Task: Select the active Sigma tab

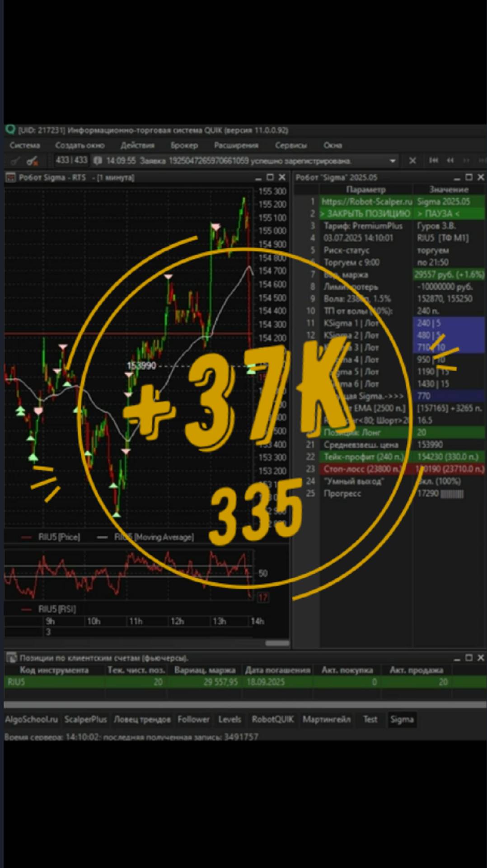Action: [402, 719]
